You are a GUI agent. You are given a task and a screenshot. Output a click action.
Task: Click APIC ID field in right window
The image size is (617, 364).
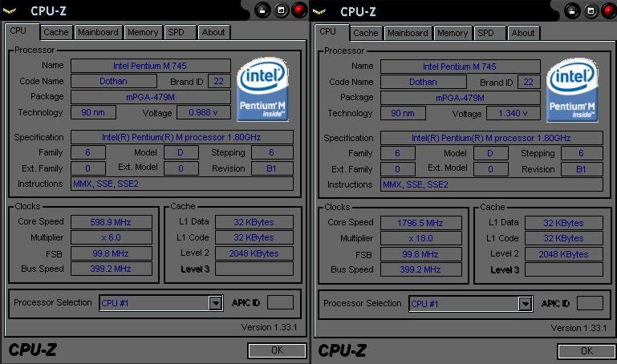(x=590, y=303)
